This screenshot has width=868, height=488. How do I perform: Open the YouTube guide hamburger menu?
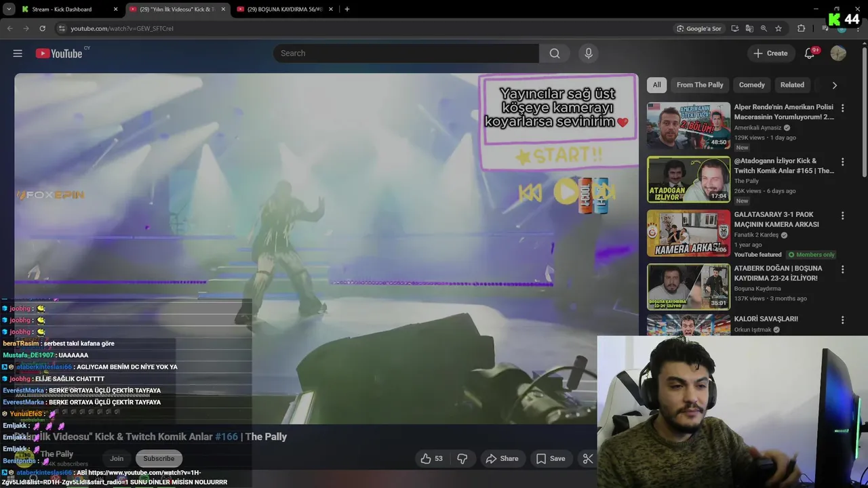click(18, 54)
